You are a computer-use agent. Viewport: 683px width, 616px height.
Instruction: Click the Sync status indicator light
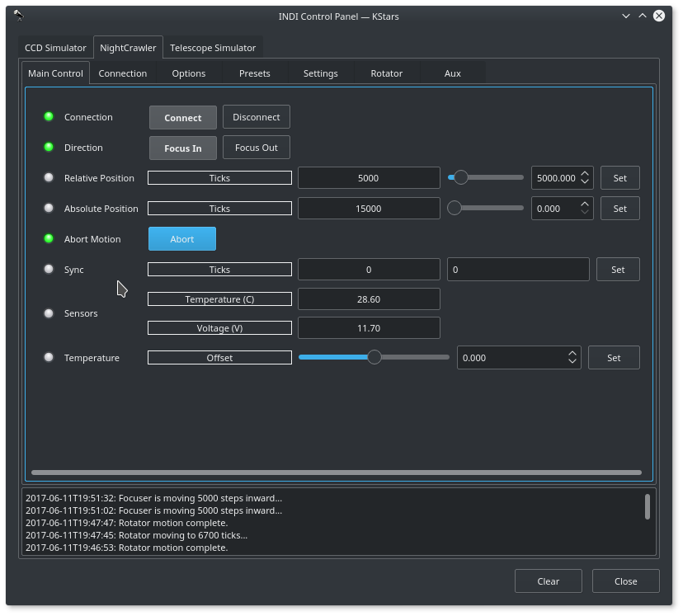pos(49,269)
